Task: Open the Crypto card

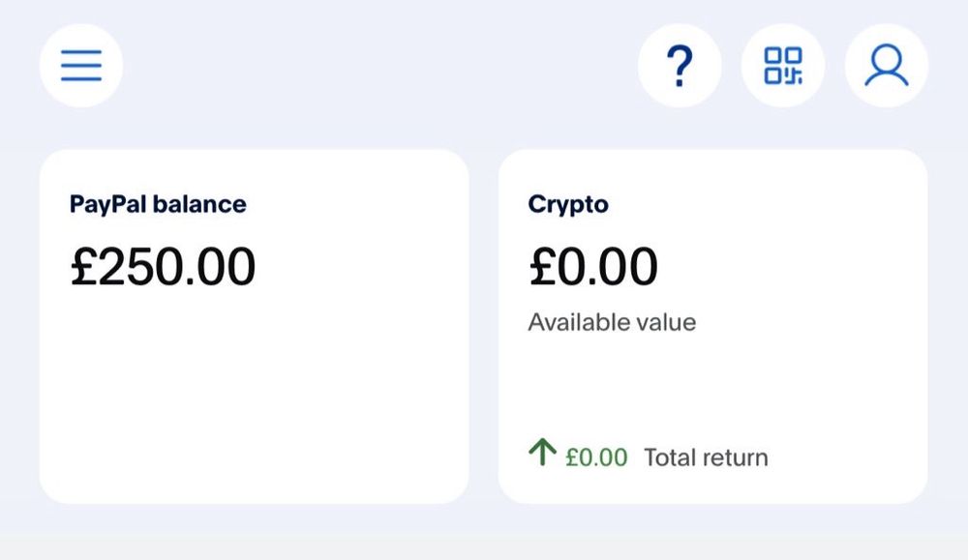Action: point(712,326)
